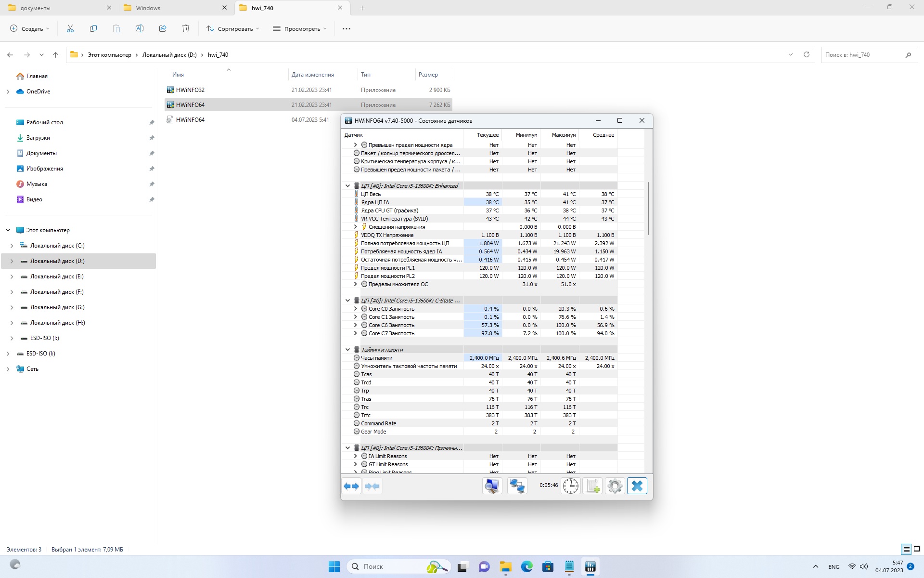Click the Создать button
The image size is (924, 578).
pyautogui.click(x=30, y=29)
